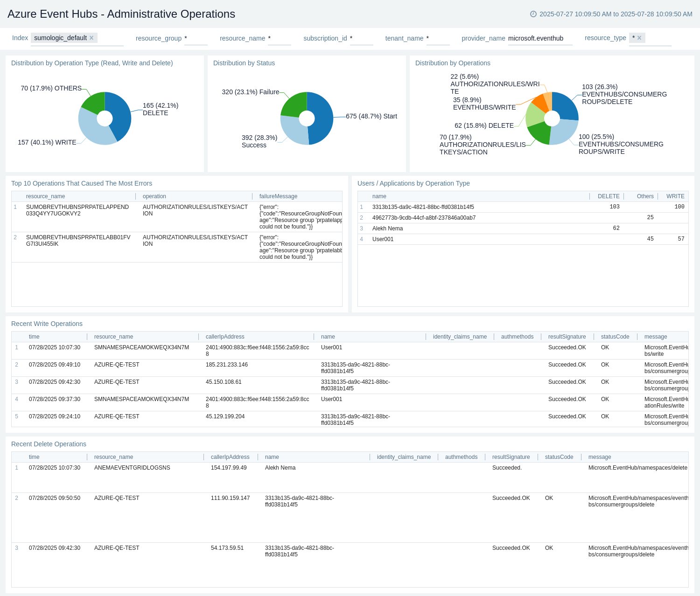Click write operation time 07/28/2025 09:37:30
Viewport: 700px width, 596px height.
click(x=55, y=399)
